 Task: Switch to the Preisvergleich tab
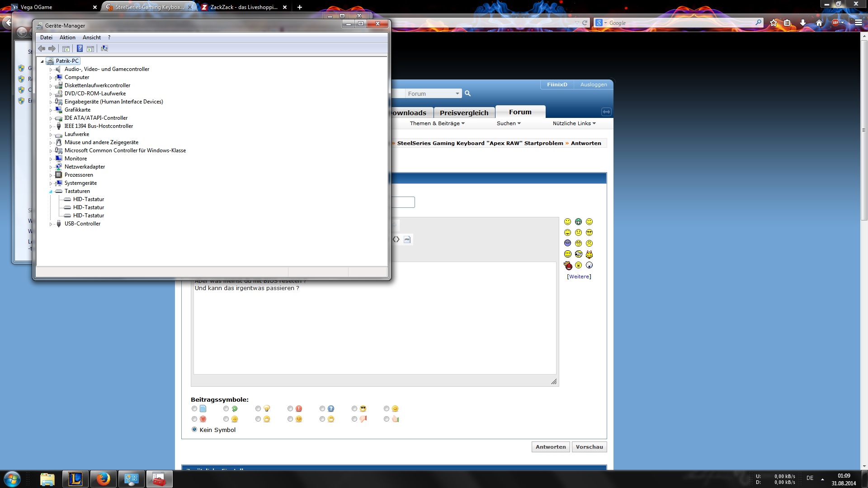(464, 113)
